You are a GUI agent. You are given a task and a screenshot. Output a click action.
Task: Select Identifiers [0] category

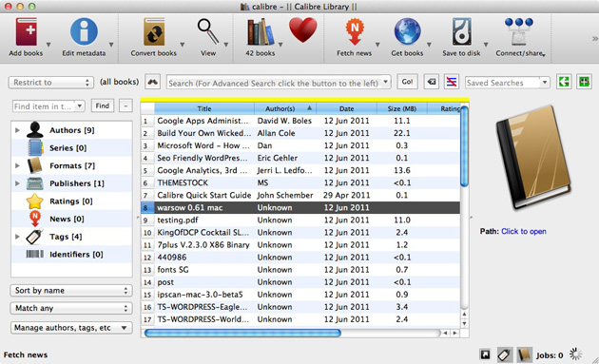[72, 255]
